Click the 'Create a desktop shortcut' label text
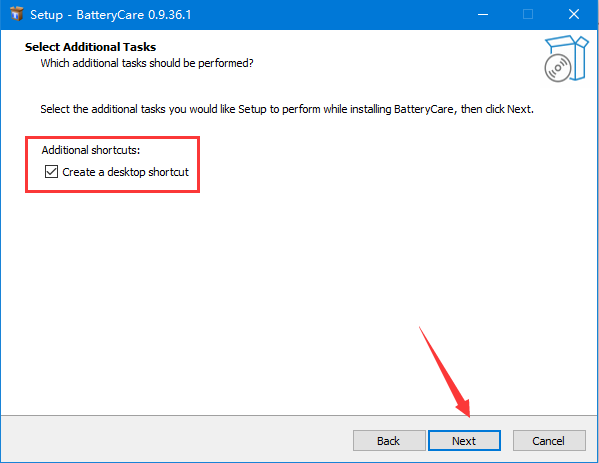The height and width of the screenshot is (463, 599). tap(125, 172)
